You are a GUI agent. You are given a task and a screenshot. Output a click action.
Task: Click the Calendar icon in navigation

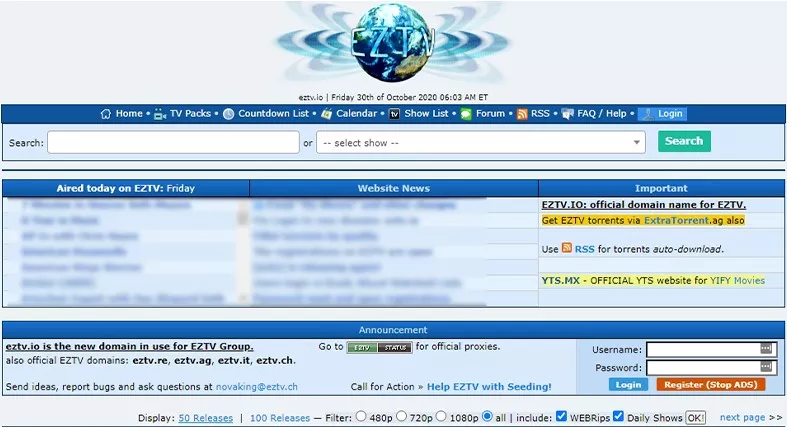pyautogui.click(x=326, y=114)
